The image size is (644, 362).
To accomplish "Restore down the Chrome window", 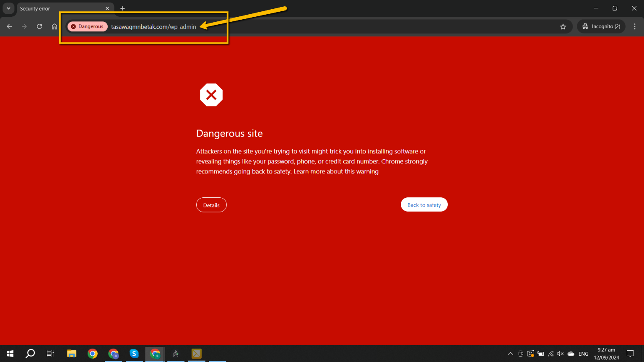I will (x=615, y=8).
